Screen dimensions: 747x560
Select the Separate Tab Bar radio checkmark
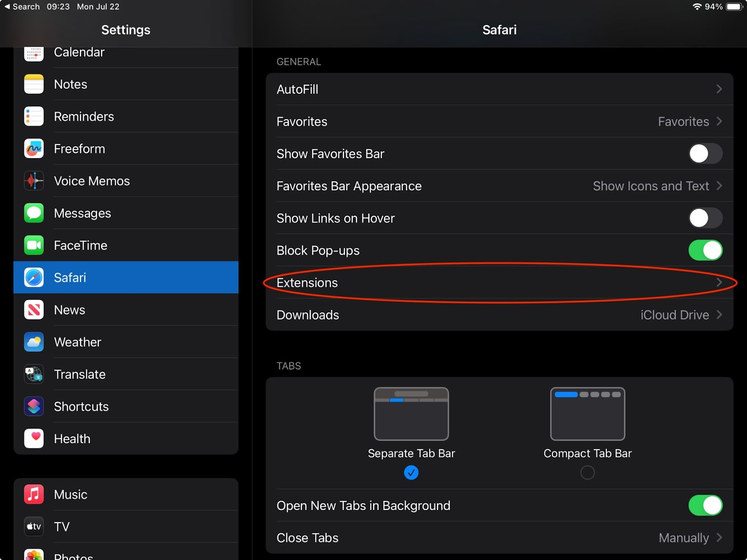(x=411, y=473)
